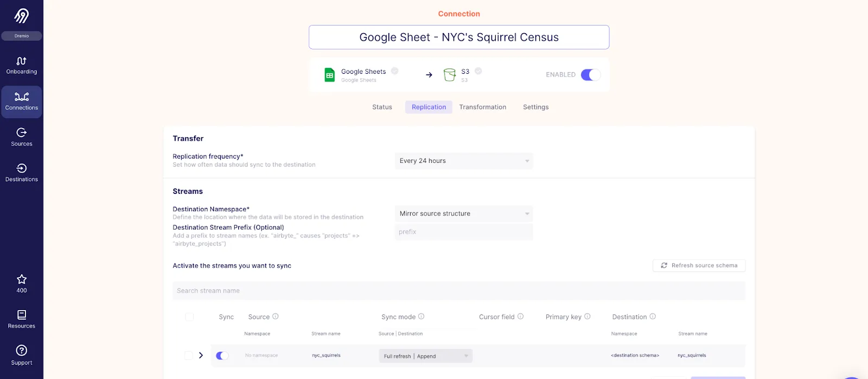
Task: Click the nyc_squirrels source stream name
Action: pos(326,356)
